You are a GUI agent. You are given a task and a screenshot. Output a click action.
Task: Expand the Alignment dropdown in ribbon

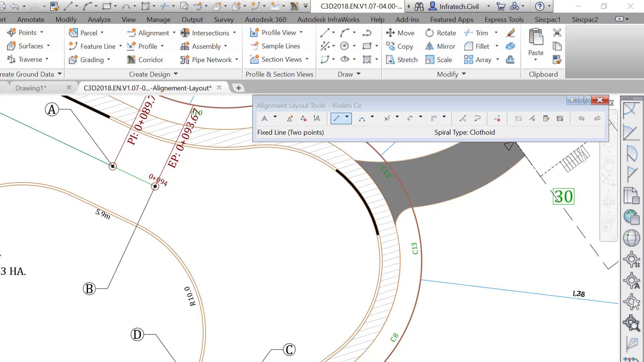(174, 33)
